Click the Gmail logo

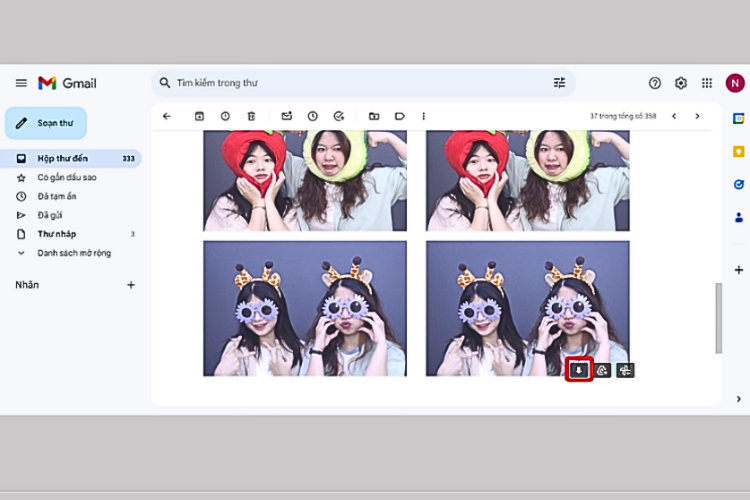pos(67,83)
